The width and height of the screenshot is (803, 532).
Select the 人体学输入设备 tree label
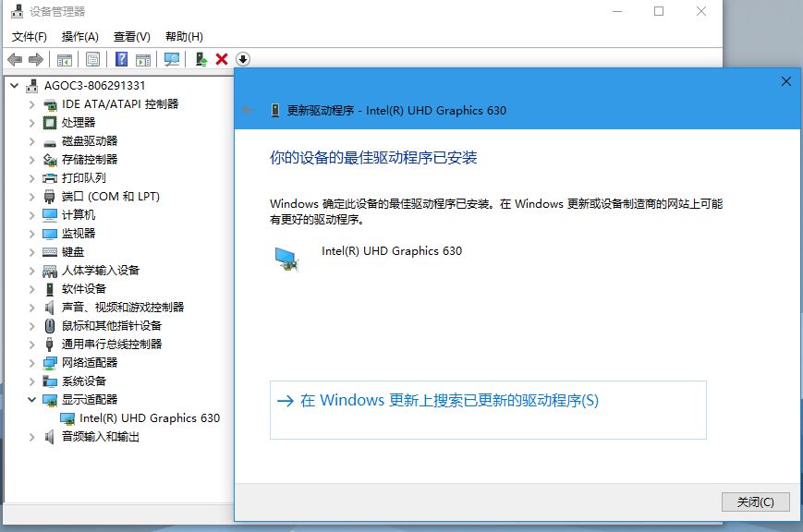pyautogui.click(x=101, y=271)
